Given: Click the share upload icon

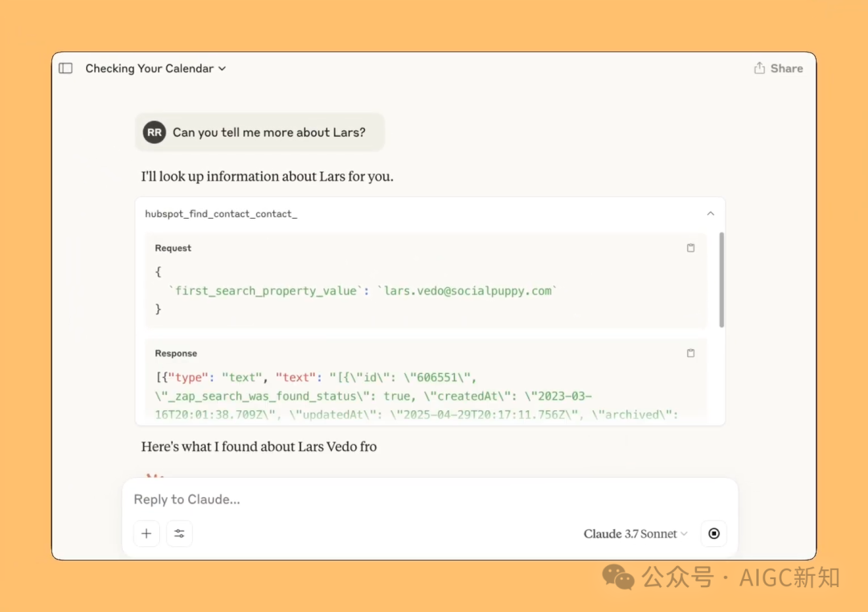Looking at the screenshot, I should [759, 68].
